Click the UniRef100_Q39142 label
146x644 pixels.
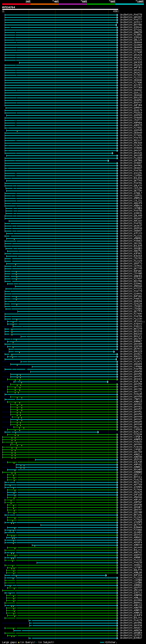131,37
